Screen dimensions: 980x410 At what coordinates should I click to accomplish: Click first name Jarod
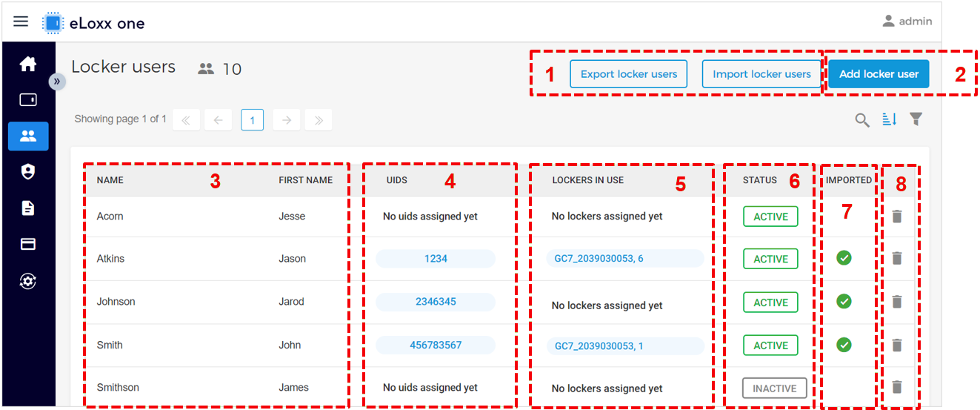click(x=290, y=302)
